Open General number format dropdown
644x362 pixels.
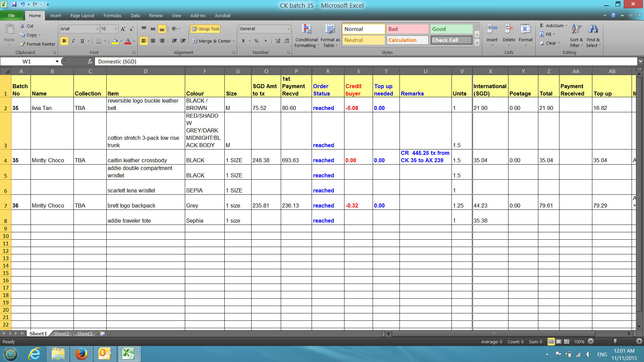[288, 29]
